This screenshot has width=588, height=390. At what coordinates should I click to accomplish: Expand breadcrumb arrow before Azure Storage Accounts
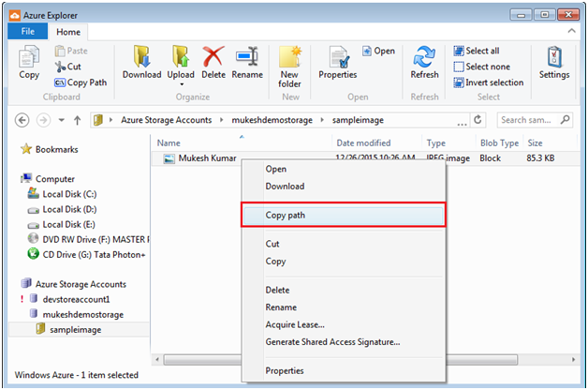(110, 120)
